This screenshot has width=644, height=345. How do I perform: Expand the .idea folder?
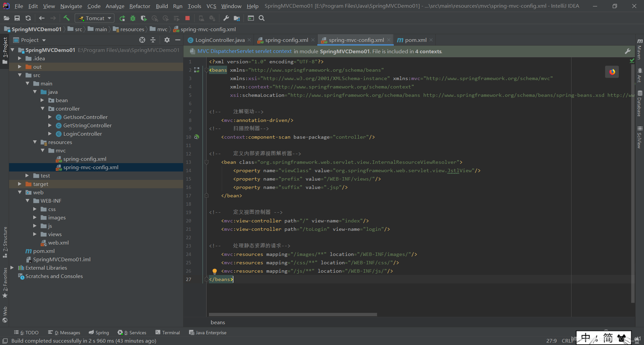(x=20, y=58)
